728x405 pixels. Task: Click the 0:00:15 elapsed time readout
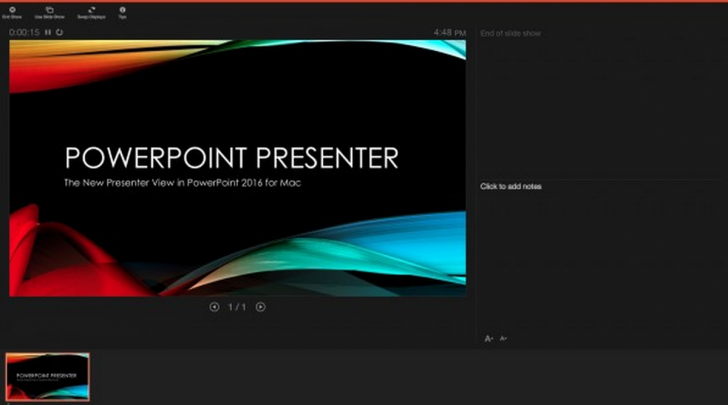click(x=24, y=33)
